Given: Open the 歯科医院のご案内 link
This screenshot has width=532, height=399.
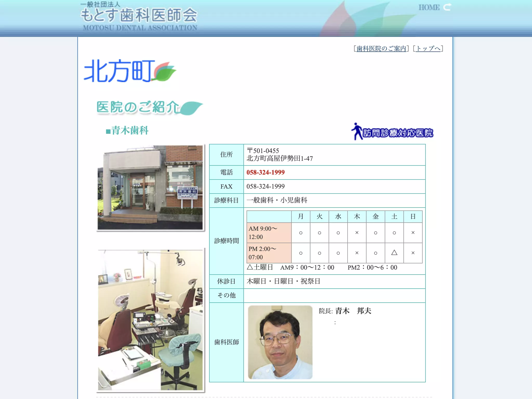Looking at the screenshot, I should (381, 49).
